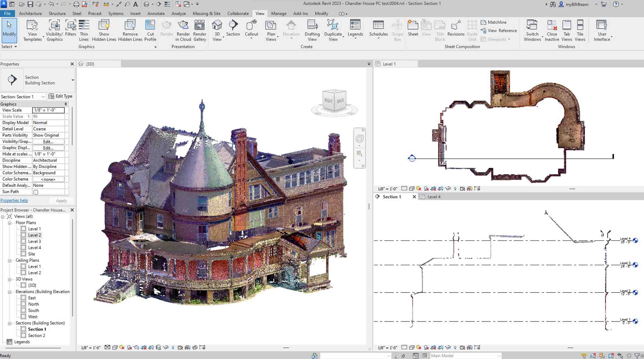Switch to the Annotate ribbon tab
The image size is (644, 359).
156,14
